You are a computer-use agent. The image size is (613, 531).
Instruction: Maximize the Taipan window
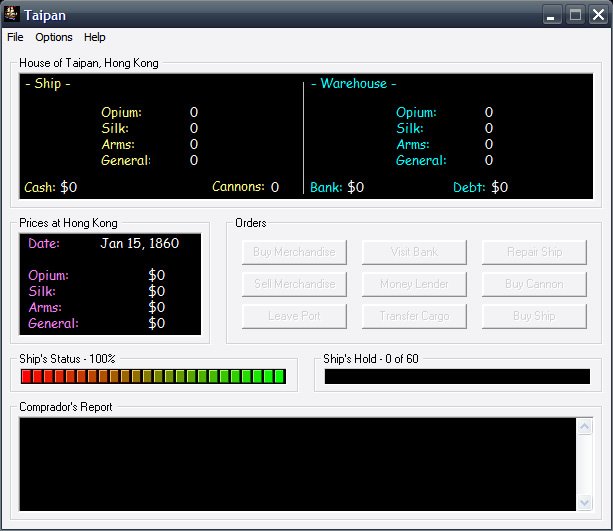point(575,15)
